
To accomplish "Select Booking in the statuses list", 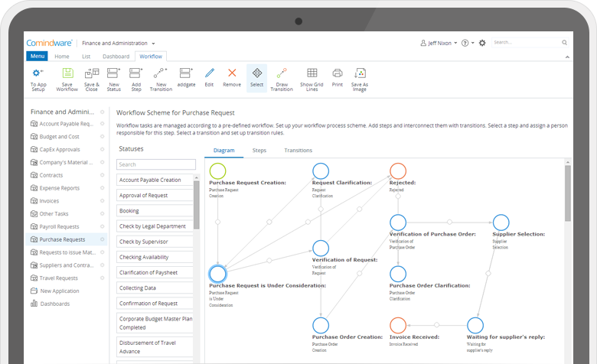I will tap(156, 210).
